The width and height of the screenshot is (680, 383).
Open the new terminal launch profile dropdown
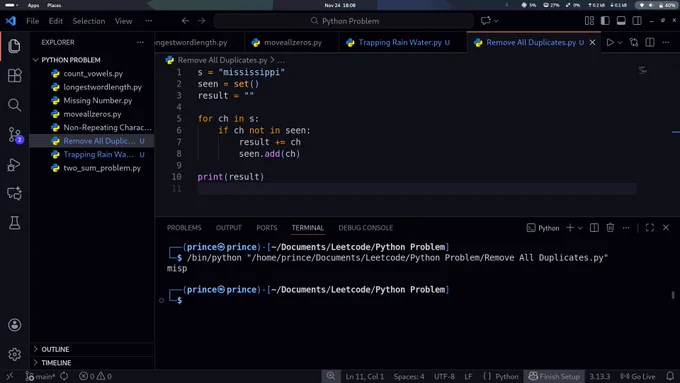[x=580, y=228]
